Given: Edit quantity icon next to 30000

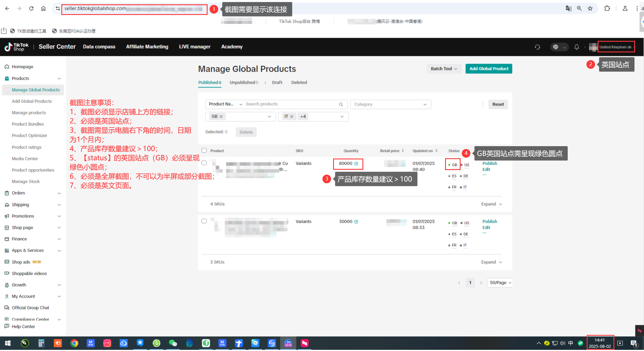Looking at the screenshot, I should click(x=356, y=222).
